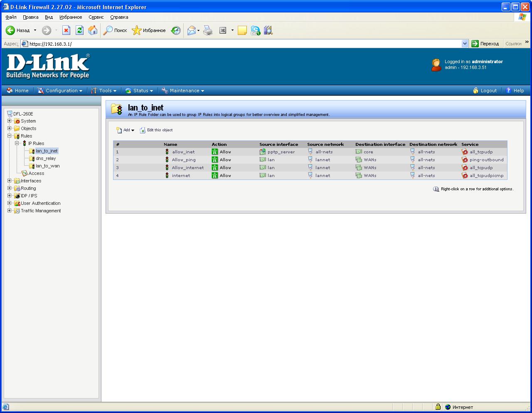Click the Mail envelope toolbar icon
Screen dimensions: 532x413
[191, 30]
